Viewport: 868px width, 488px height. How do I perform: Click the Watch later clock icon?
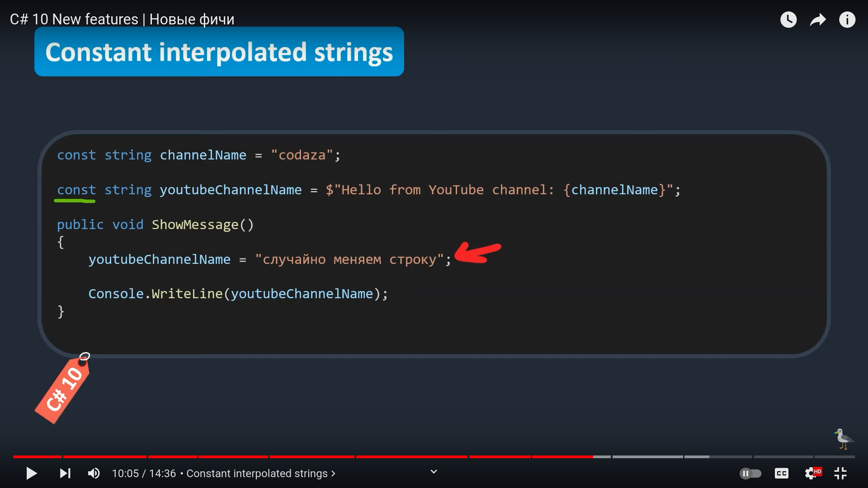pos(788,20)
